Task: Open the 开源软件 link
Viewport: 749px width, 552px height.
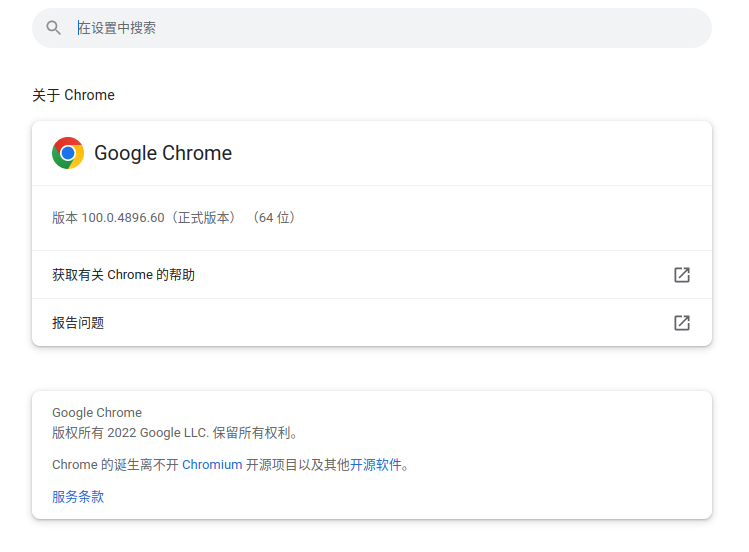Action: tap(376, 465)
